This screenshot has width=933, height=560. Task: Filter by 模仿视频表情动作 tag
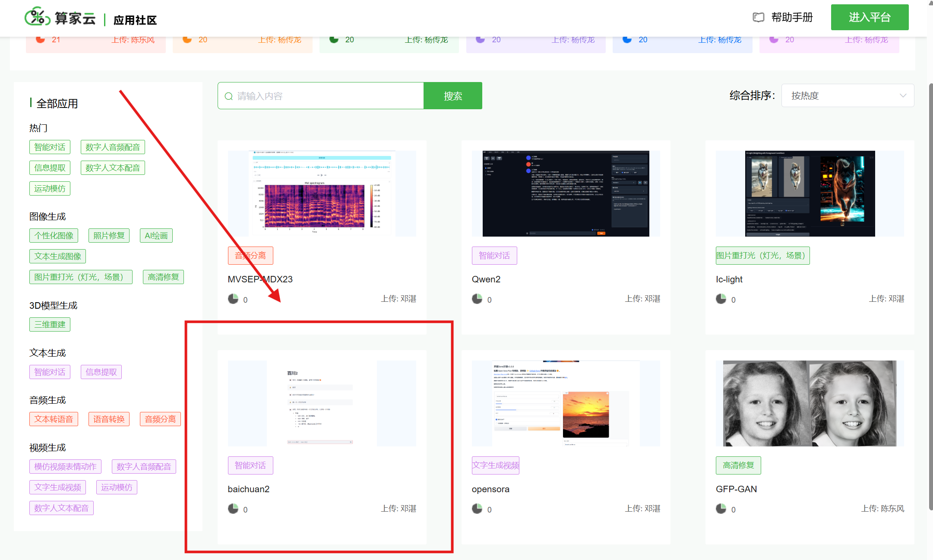point(65,467)
